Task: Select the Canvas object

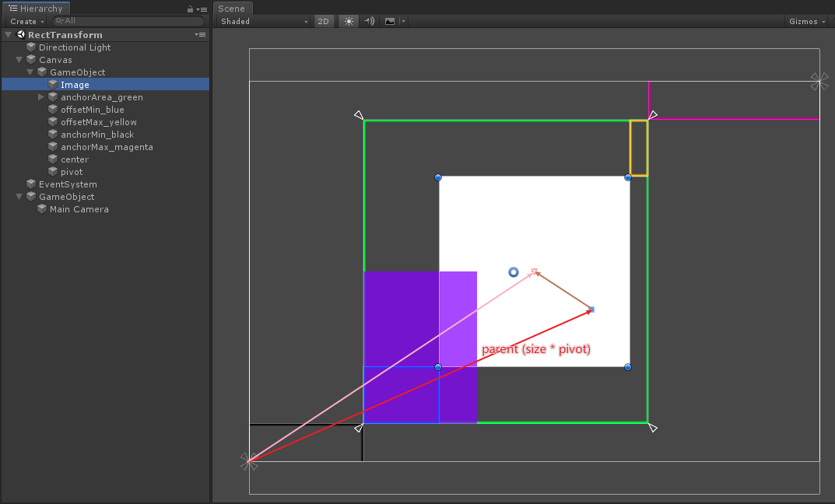Action: pyautogui.click(x=55, y=60)
